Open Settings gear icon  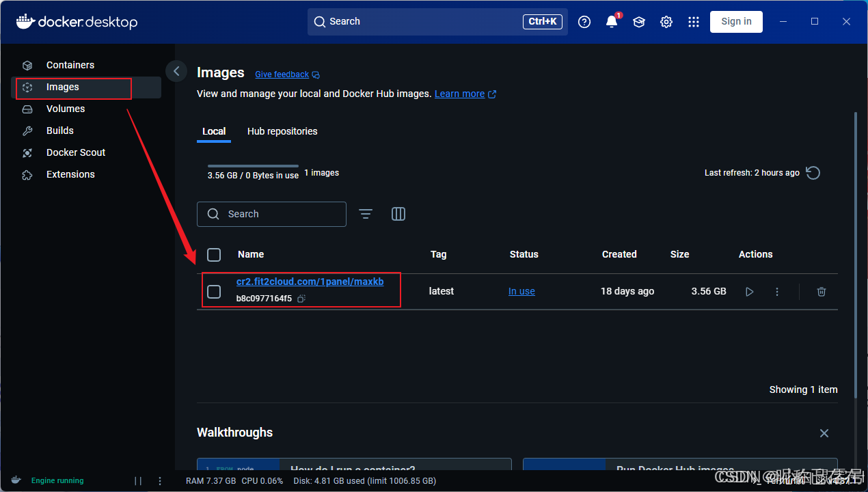point(666,22)
